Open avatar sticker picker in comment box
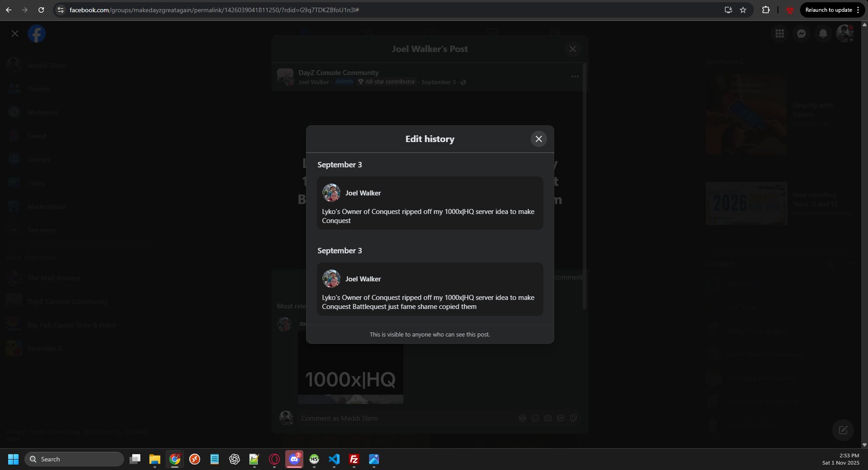The width and height of the screenshot is (868, 470). 522,418
